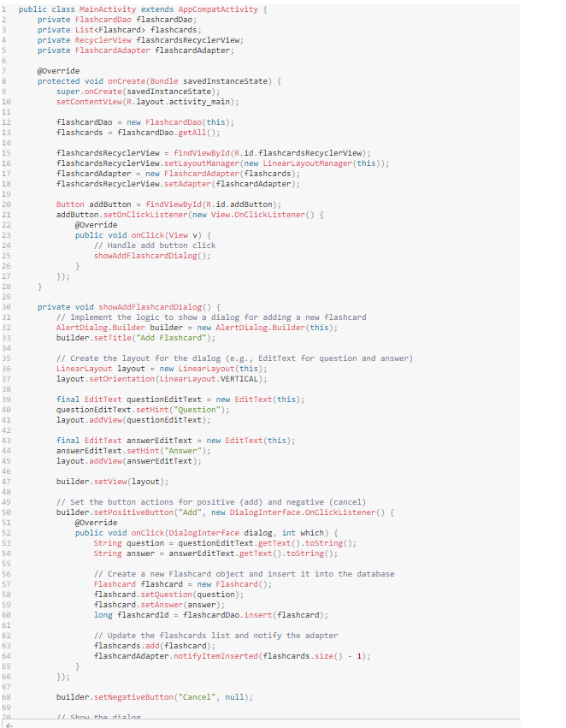This screenshot has width=566, height=728.
Task: Click 'flashcardAdapter = new FlashcardAdapter(flashcards);' line
Action: [178, 173]
